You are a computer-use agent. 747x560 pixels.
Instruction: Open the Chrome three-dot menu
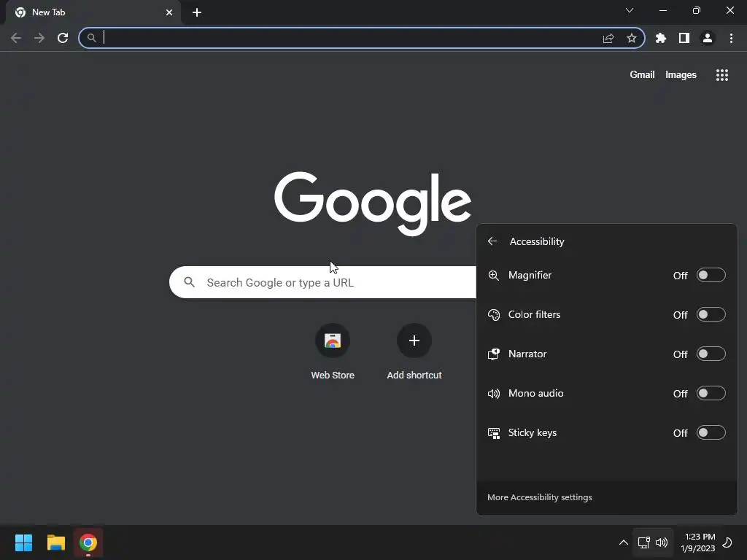[x=731, y=38]
